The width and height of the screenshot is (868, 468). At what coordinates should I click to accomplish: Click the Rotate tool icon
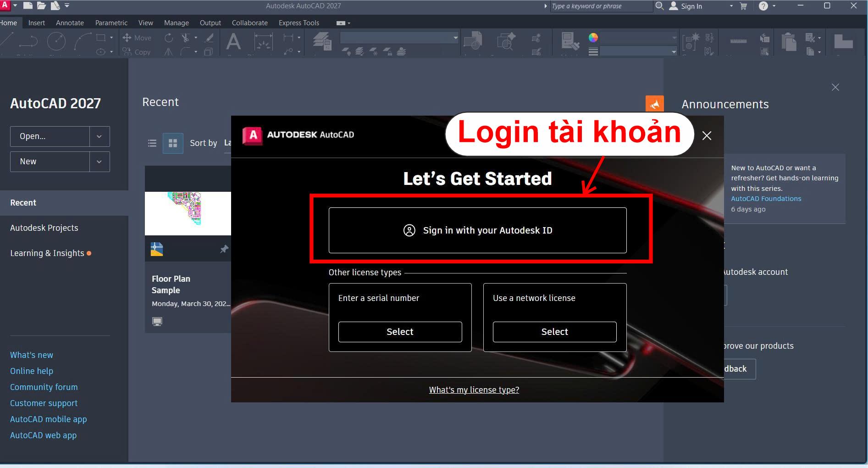[169, 38]
